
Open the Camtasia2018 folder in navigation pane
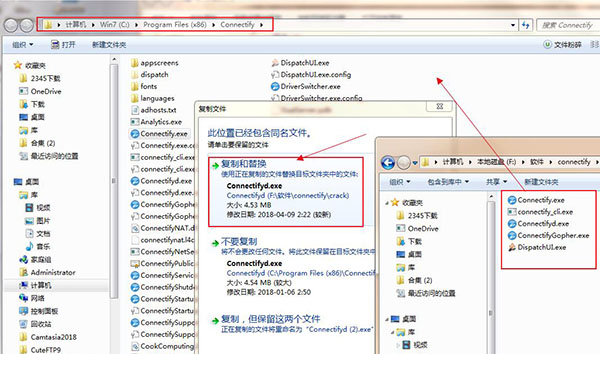[x=48, y=337]
